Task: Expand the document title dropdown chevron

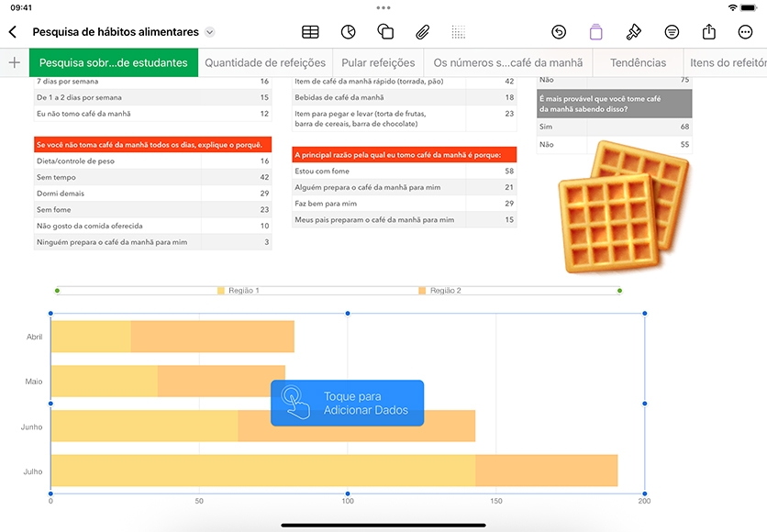Action: coord(209,32)
